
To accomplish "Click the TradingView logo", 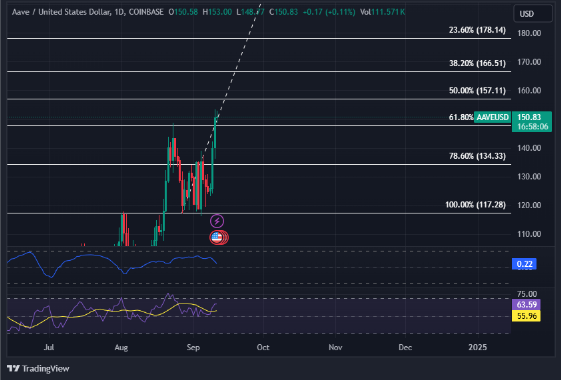I will [38, 368].
